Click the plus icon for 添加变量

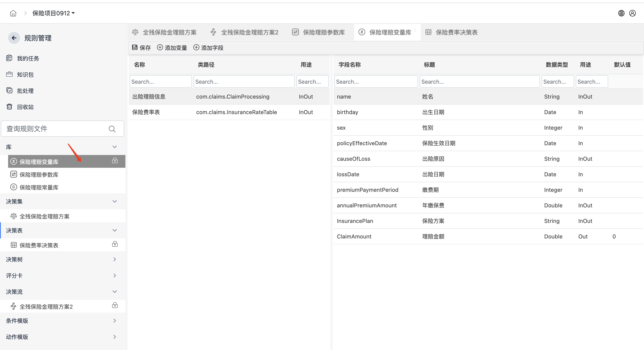[160, 47]
